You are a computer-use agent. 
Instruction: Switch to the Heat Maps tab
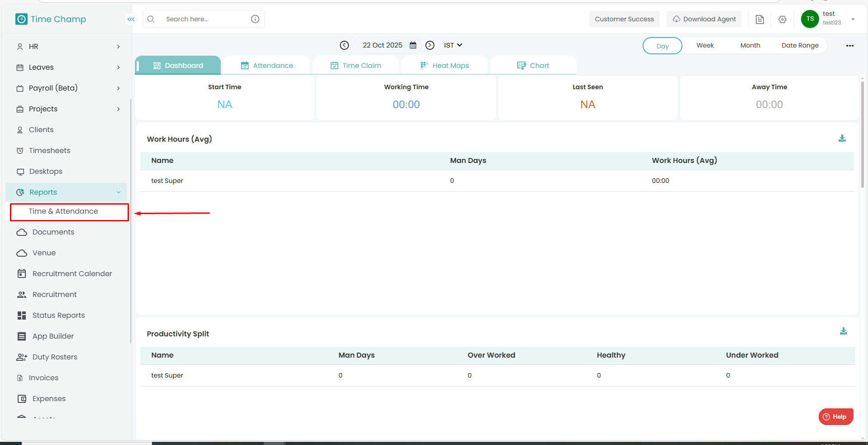point(445,66)
